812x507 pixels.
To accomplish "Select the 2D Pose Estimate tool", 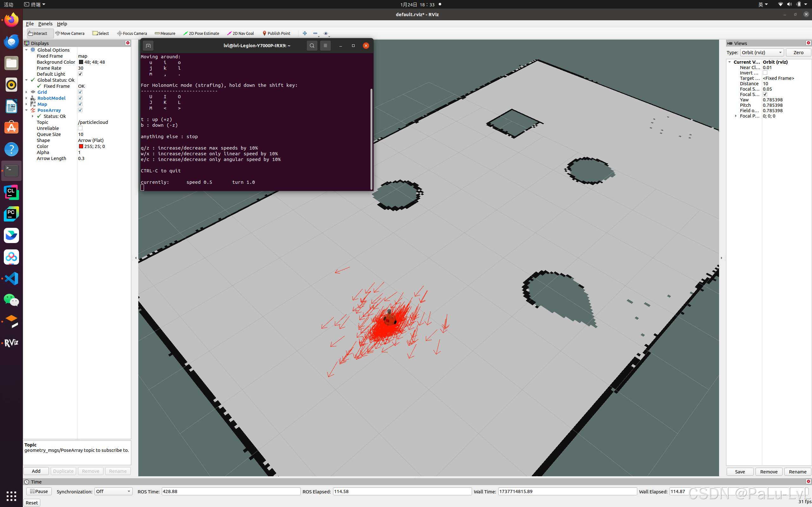I will (x=201, y=33).
